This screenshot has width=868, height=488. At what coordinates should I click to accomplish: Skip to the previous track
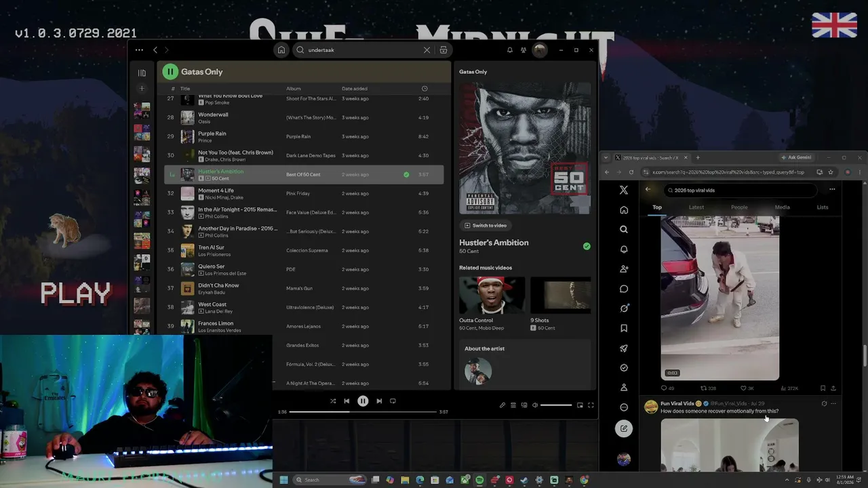click(x=347, y=401)
